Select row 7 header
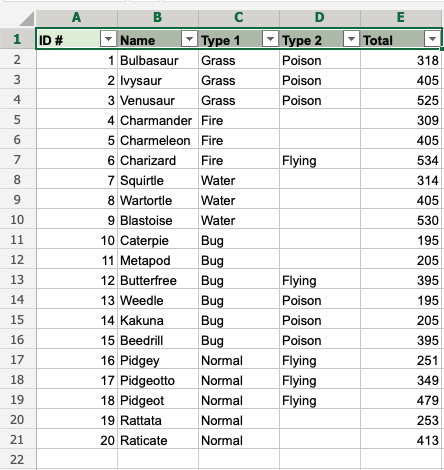This screenshot has width=444, height=470. tap(17, 160)
